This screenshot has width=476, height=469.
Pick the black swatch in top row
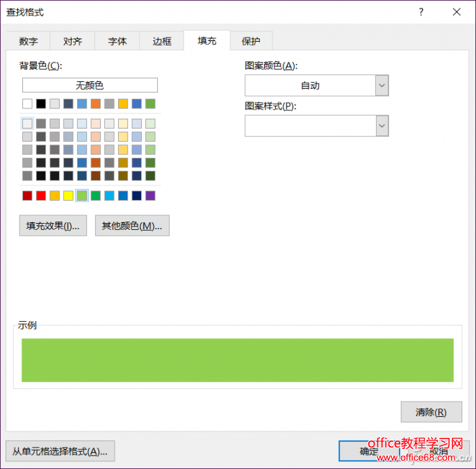pos(41,104)
